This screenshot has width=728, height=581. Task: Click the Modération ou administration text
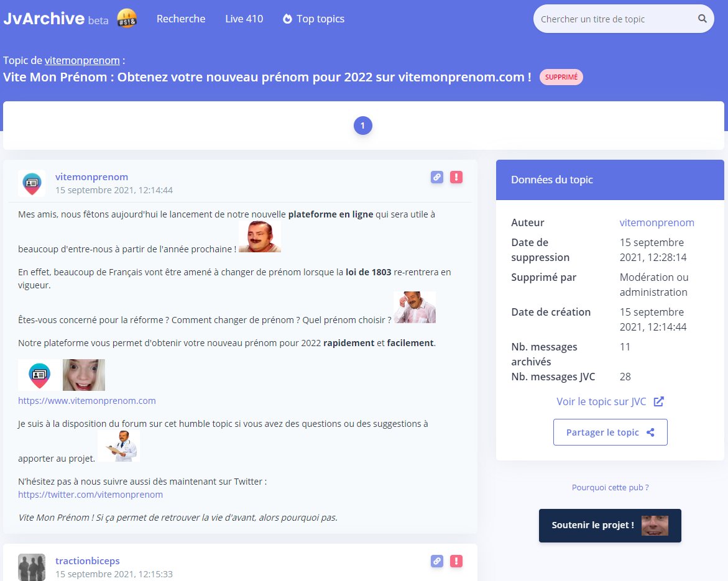654,285
